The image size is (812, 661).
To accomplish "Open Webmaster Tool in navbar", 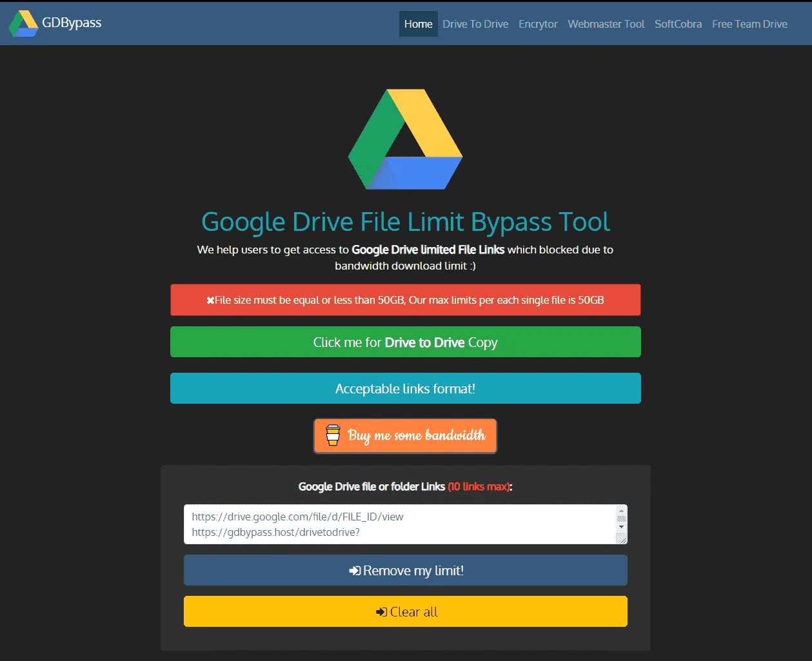I will [606, 24].
